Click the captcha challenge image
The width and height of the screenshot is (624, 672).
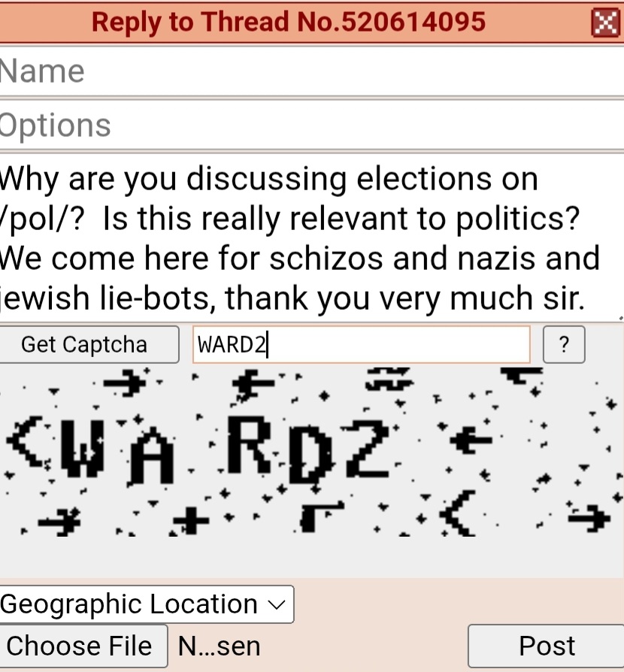coord(312,453)
